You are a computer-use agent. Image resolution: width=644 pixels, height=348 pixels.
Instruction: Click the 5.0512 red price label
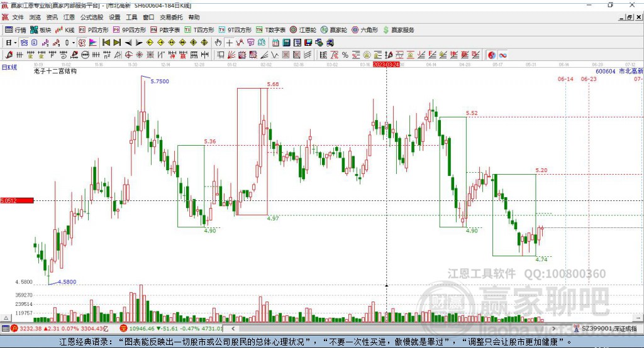click(x=17, y=200)
